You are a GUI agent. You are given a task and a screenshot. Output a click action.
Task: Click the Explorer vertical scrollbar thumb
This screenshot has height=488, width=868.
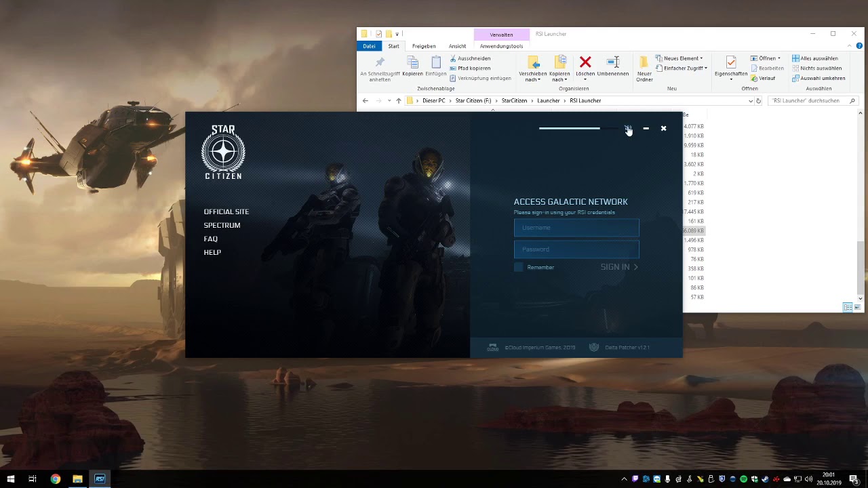(861, 267)
